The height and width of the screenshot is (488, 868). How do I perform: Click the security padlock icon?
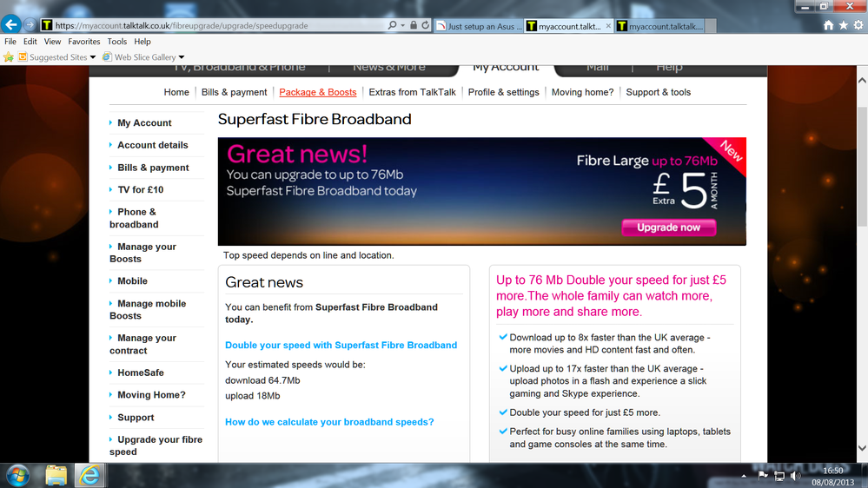(413, 25)
